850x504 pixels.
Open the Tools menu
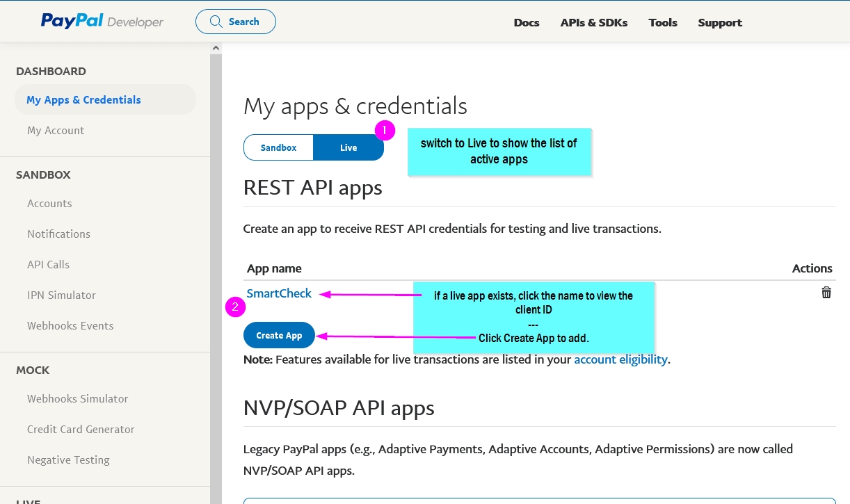(x=663, y=22)
